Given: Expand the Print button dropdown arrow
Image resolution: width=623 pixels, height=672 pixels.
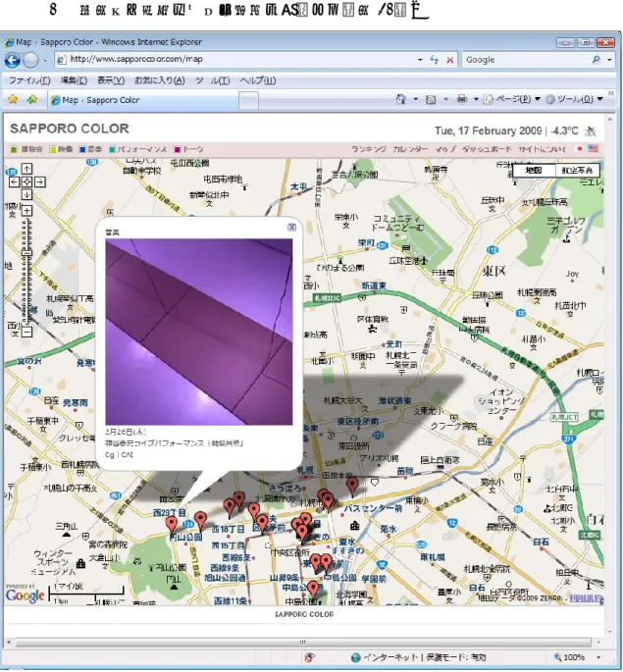Looking at the screenshot, I should pos(476,99).
